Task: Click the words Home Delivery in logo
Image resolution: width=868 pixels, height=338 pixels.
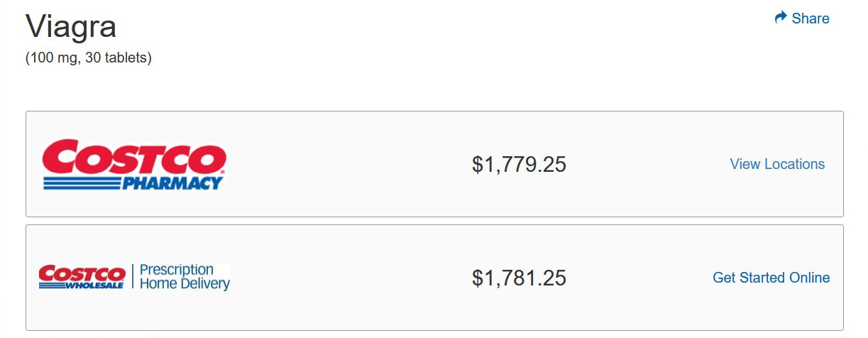Action: (185, 284)
